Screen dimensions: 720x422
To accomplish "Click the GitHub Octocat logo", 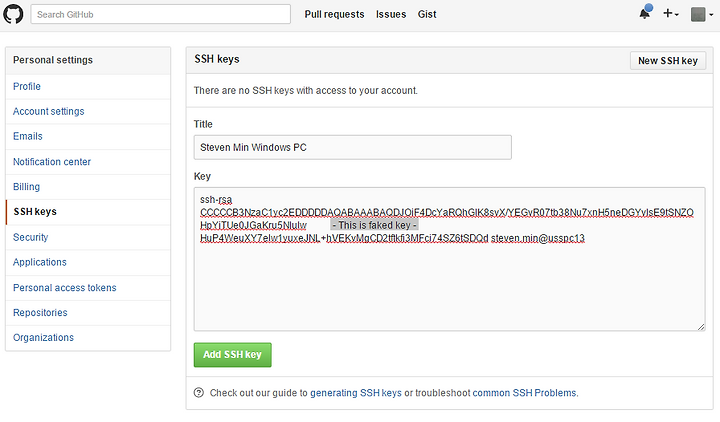I will 13,14.
